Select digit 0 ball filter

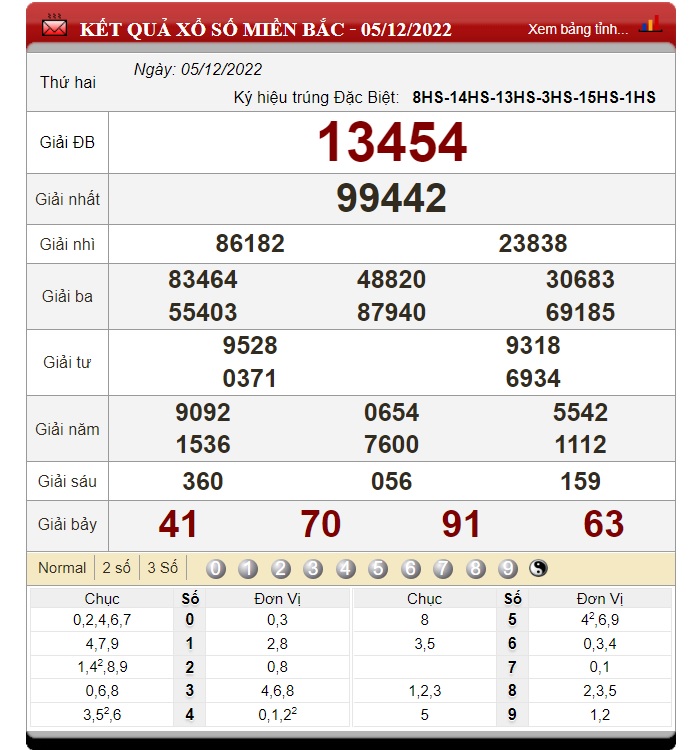click(x=216, y=569)
